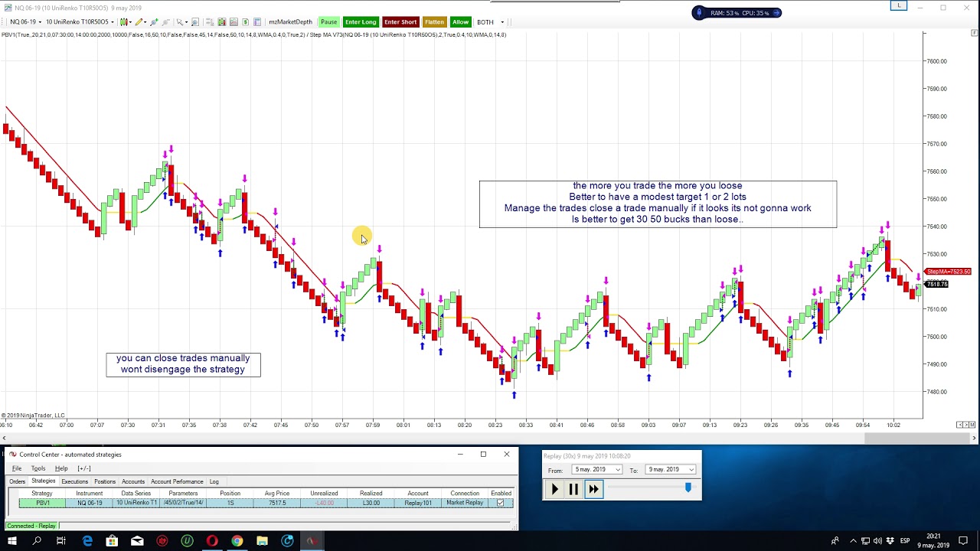Show hidden system tray icons
The width and height of the screenshot is (980, 551).
854,541
